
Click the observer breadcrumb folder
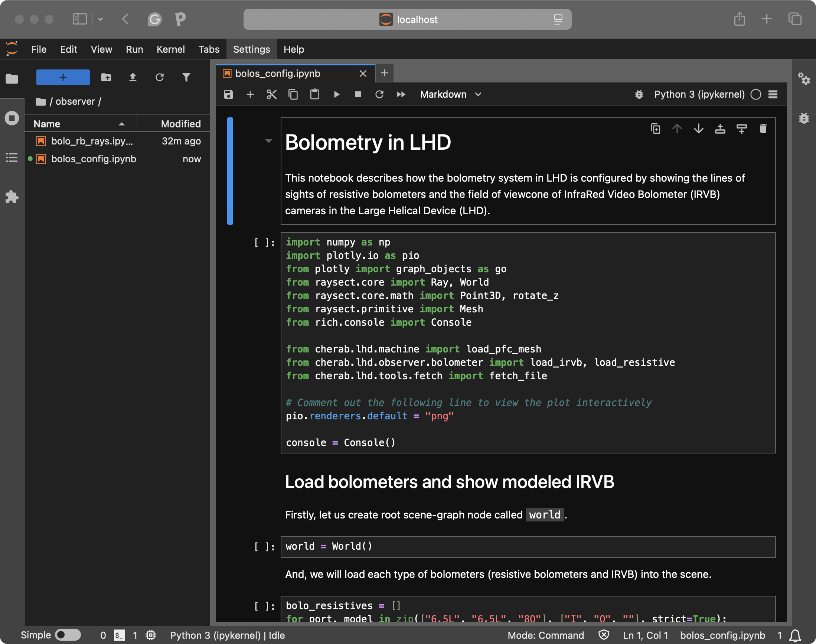(x=75, y=101)
